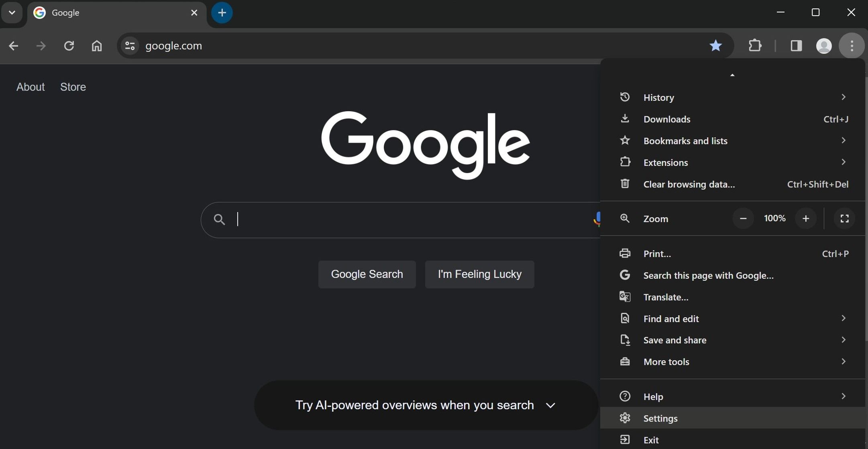
Task: Search by voice with Google Lens icon
Action: click(598, 219)
